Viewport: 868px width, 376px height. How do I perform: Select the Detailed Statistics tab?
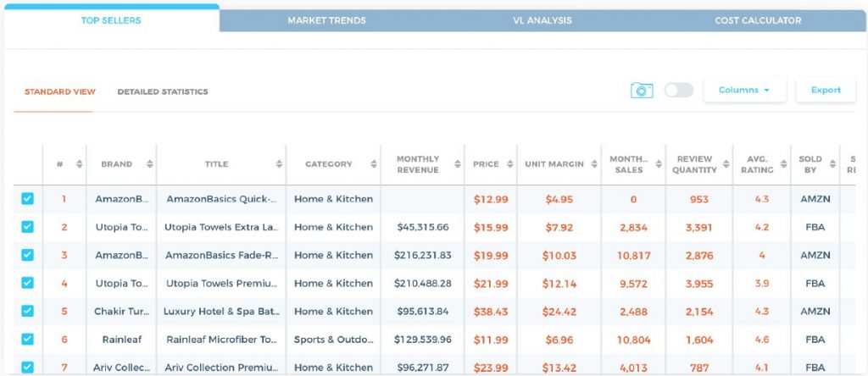(163, 91)
